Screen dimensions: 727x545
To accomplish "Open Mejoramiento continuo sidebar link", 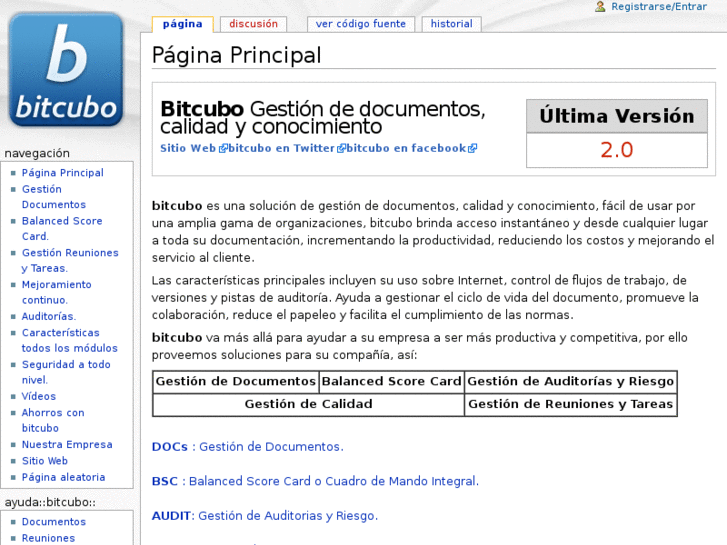I will tap(57, 292).
